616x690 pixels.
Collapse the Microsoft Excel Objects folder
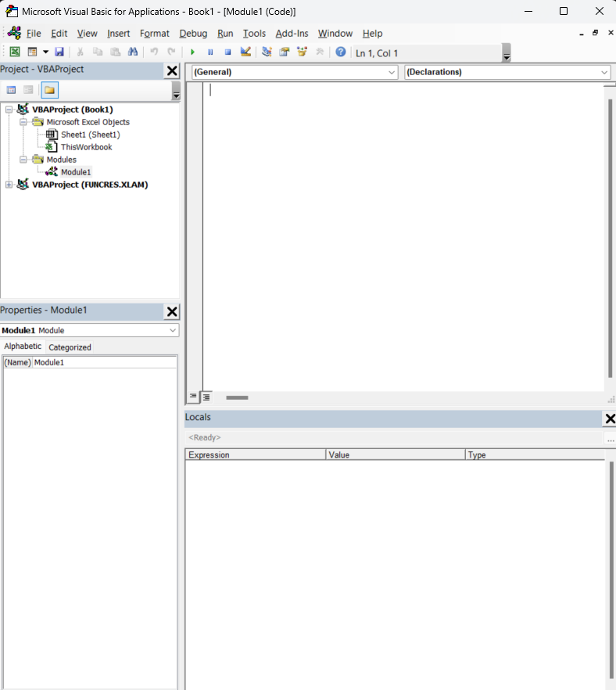click(x=23, y=122)
